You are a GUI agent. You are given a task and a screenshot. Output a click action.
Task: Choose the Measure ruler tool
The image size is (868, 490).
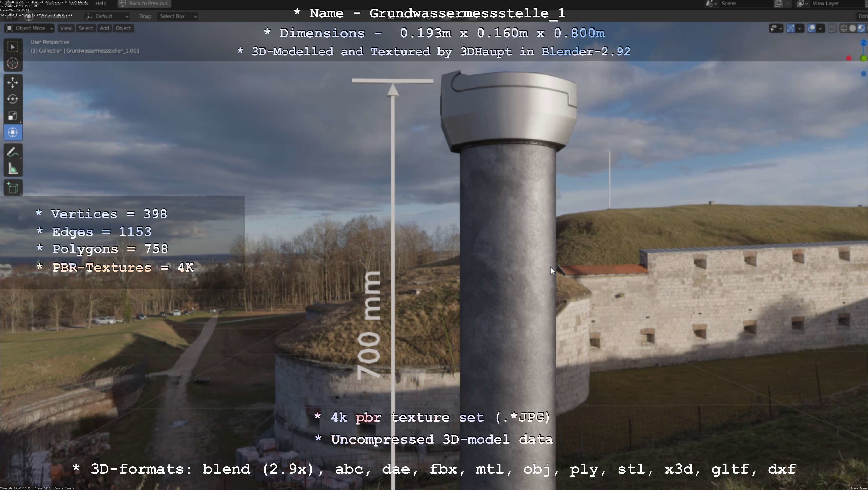click(13, 168)
